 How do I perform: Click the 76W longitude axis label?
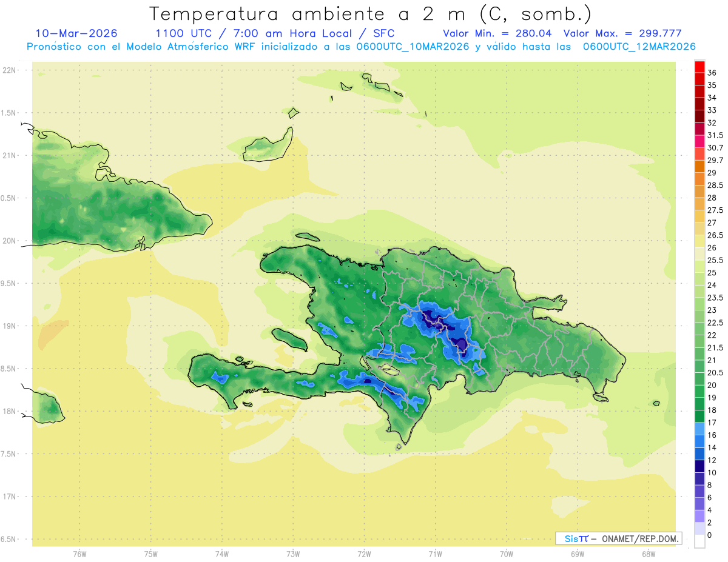point(79,554)
